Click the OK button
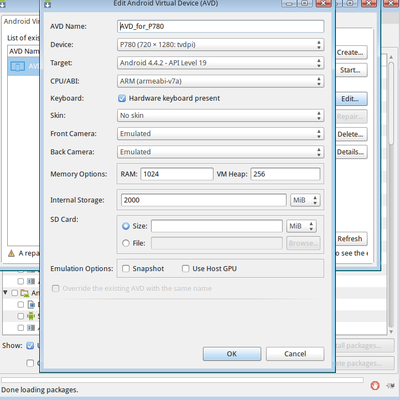The width and height of the screenshot is (400, 400). (x=232, y=354)
